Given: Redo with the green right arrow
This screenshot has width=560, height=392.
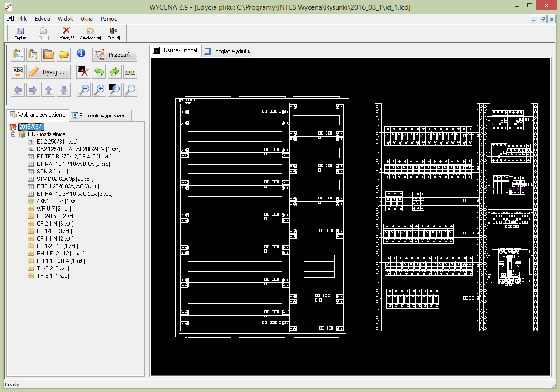Looking at the screenshot, I should 114,72.
